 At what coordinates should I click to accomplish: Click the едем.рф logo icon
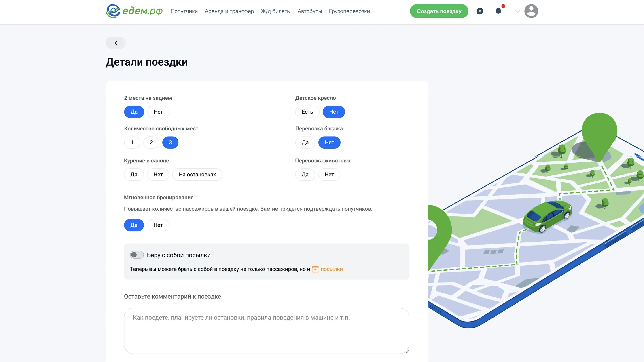click(113, 11)
